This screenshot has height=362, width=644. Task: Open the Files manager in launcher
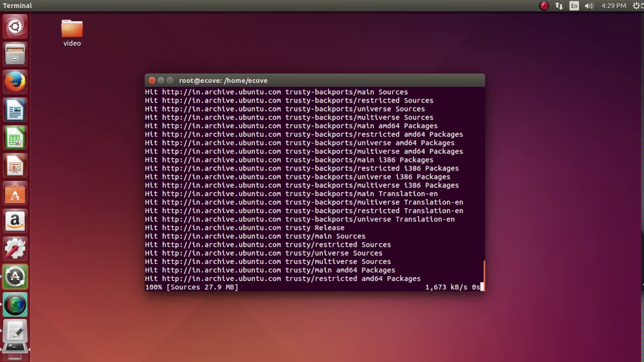click(15, 54)
